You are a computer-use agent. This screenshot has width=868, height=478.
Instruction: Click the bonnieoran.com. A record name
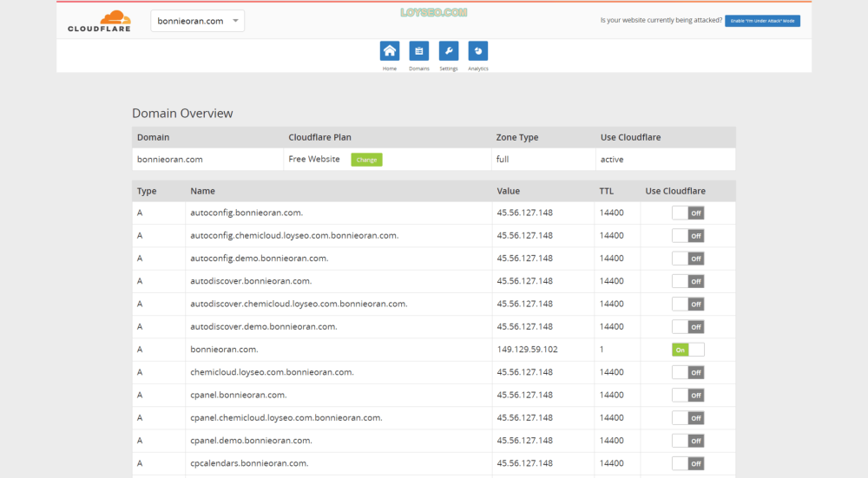pyautogui.click(x=224, y=349)
